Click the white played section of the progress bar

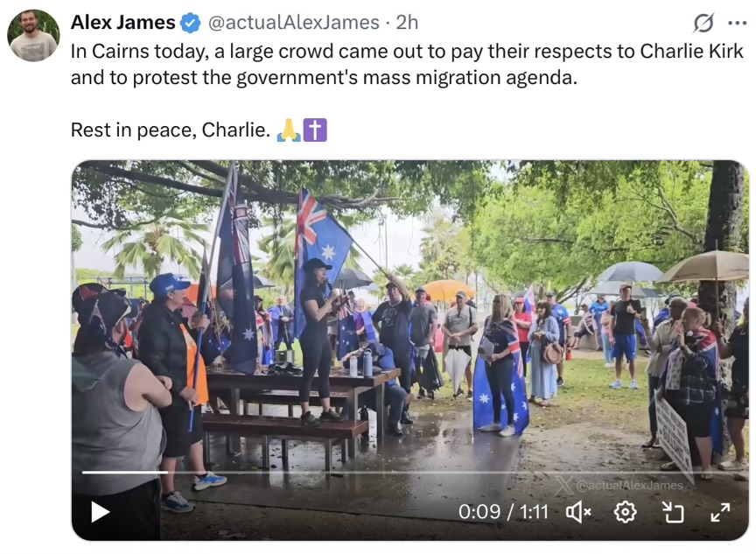pyautogui.click(x=125, y=473)
